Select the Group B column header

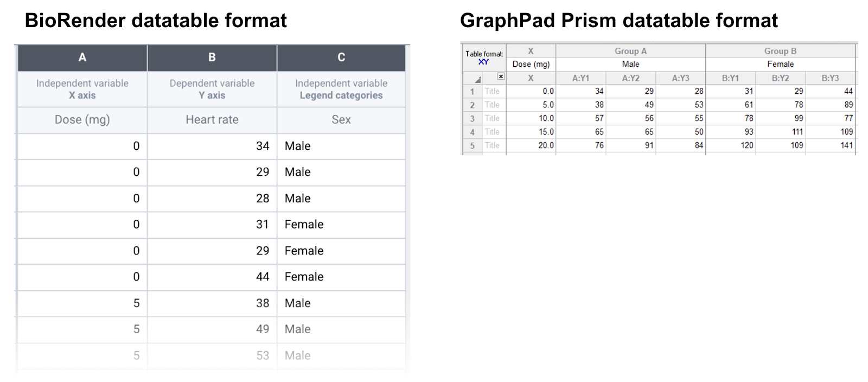780,51
